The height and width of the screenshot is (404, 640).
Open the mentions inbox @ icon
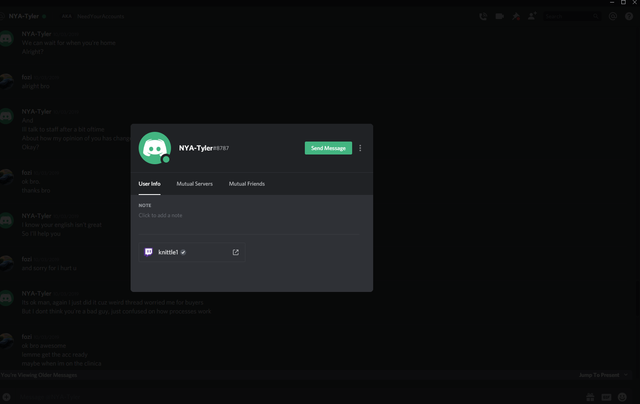click(613, 16)
